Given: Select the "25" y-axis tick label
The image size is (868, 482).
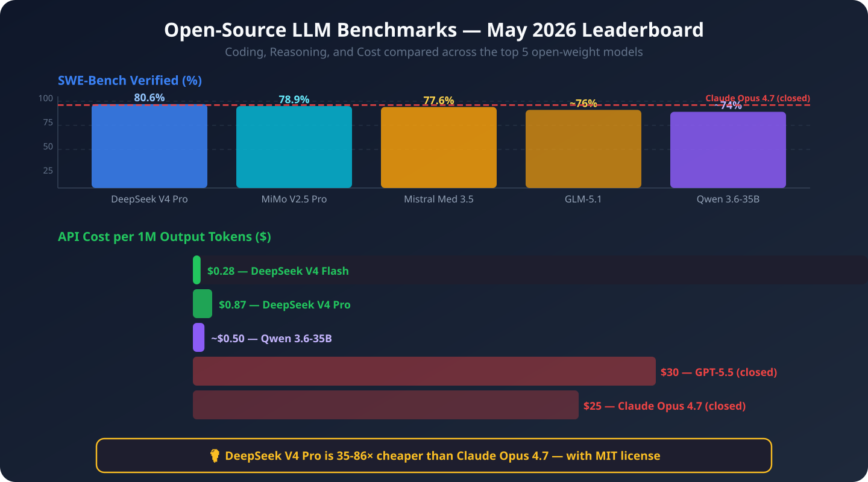Looking at the screenshot, I should coord(48,171).
